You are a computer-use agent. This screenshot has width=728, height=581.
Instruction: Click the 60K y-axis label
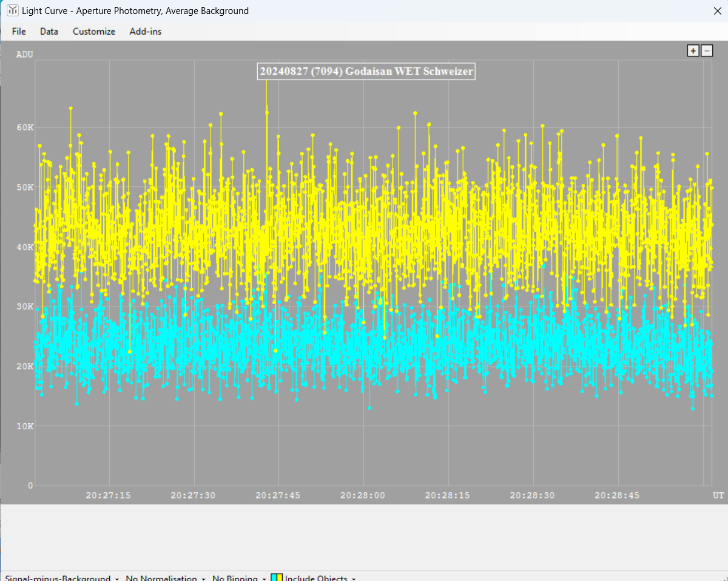(25, 127)
